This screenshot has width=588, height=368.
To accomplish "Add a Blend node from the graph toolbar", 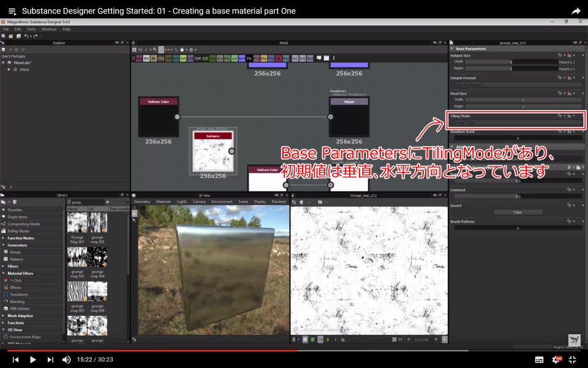I will tap(146, 59).
